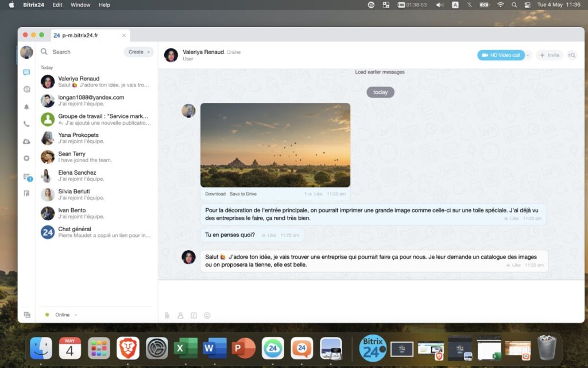Start an HD Video call
This screenshot has height=368, width=588.
click(x=501, y=55)
